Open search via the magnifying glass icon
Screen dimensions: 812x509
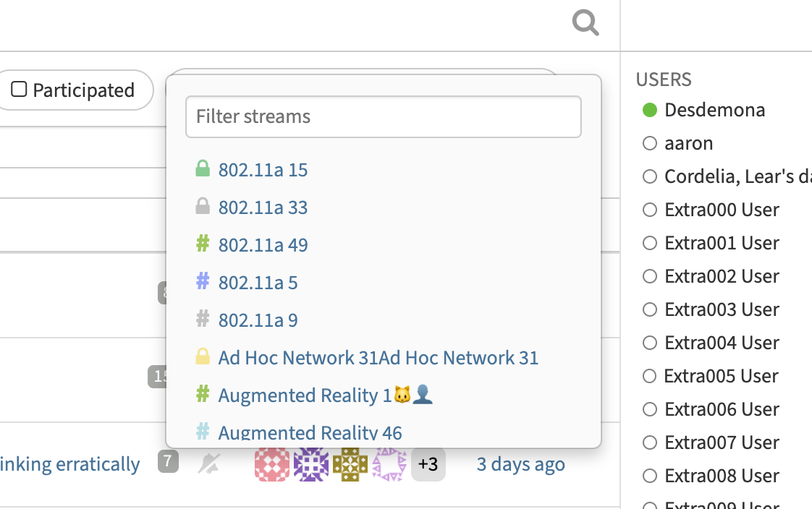[585, 22]
